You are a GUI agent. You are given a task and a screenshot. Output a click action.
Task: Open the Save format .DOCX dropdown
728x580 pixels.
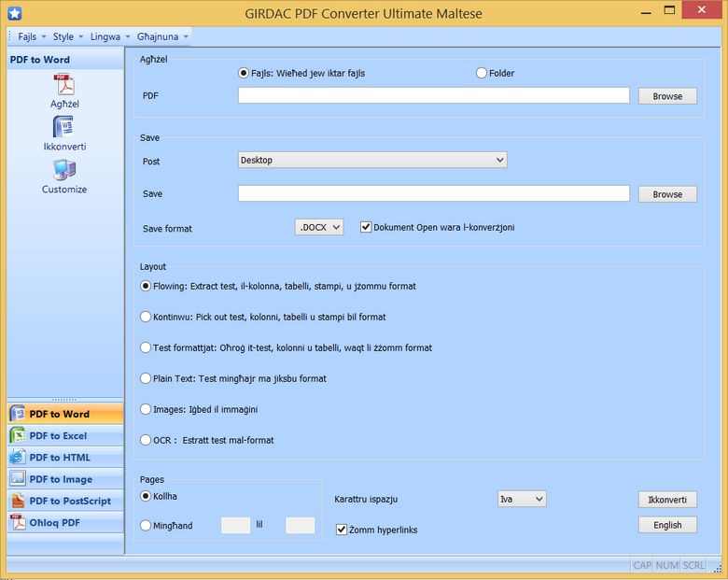[319, 227]
